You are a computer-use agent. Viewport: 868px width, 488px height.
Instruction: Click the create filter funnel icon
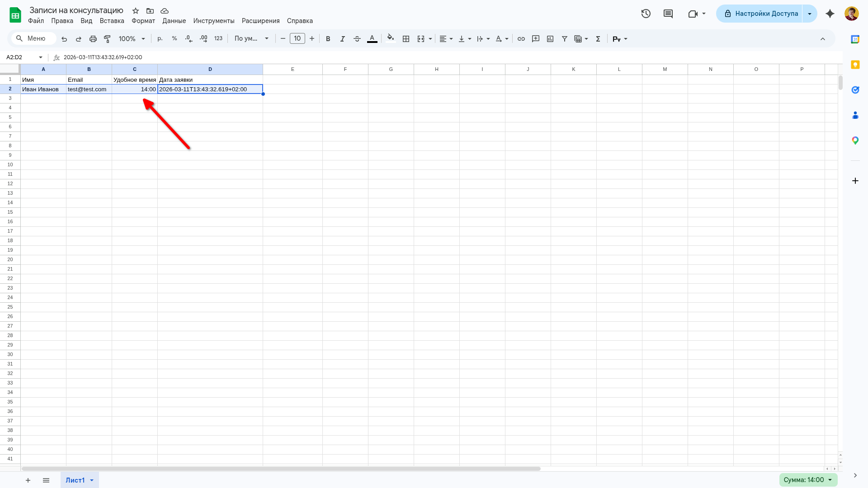[x=564, y=39]
